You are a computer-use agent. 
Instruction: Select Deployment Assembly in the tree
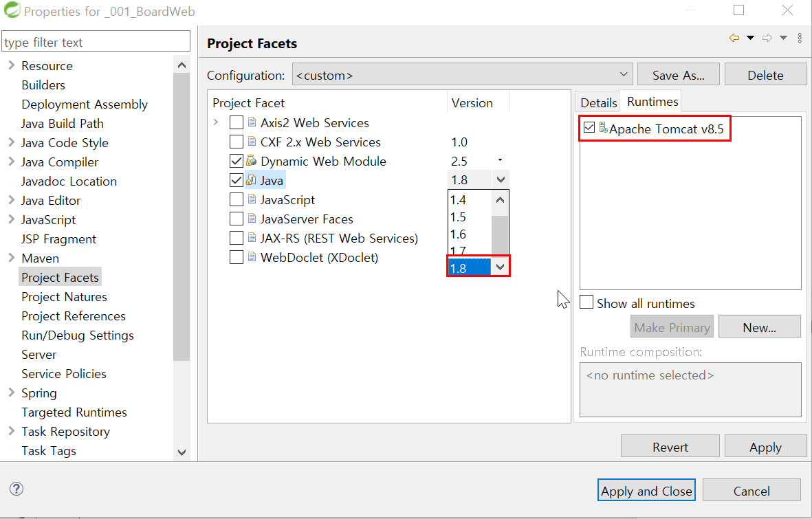(x=85, y=104)
